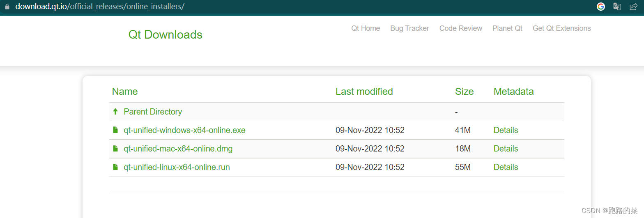The width and height of the screenshot is (644, 218).
Task: Open the translate page icon
Action: tap(617, 7)
